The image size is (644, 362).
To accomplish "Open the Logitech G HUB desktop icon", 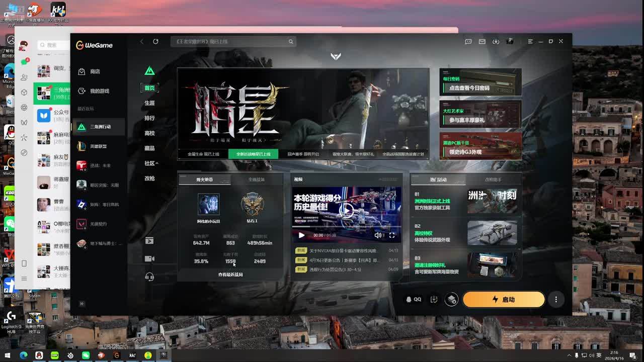I will [x=11, y=321].
